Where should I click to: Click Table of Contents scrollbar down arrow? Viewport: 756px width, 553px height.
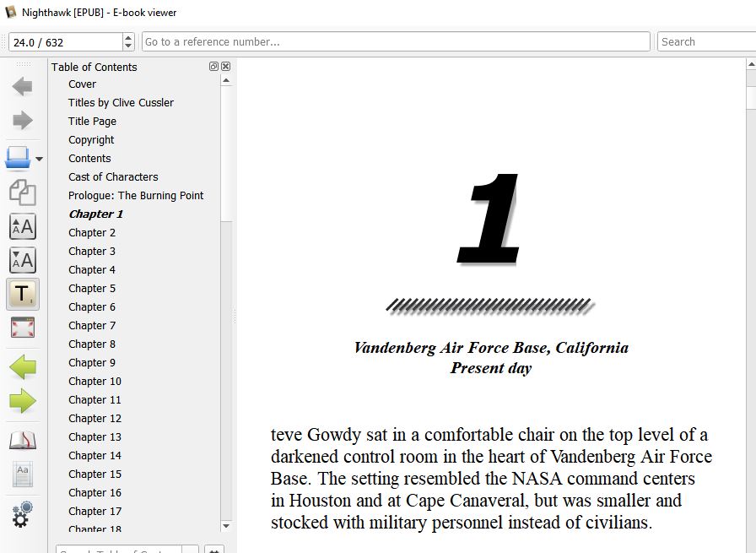tap(226, 526)
